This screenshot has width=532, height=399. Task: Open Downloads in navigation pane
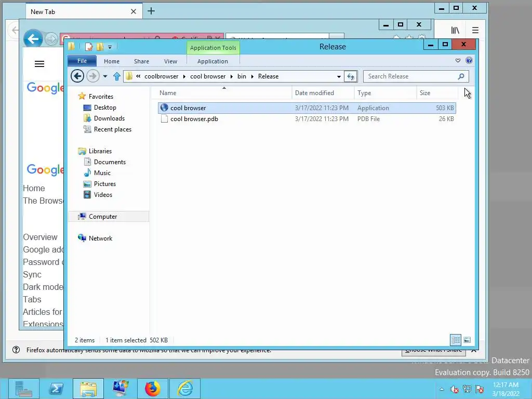[x=109, y=118]
